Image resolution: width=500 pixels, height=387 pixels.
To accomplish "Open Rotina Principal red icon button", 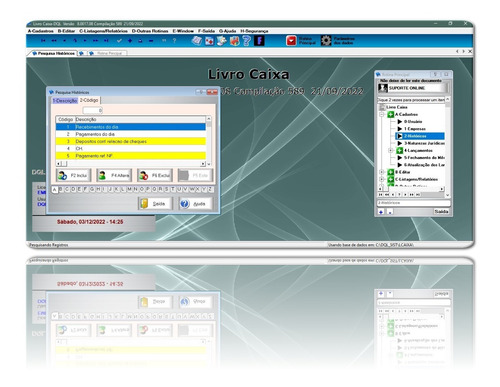I will 291,41.
